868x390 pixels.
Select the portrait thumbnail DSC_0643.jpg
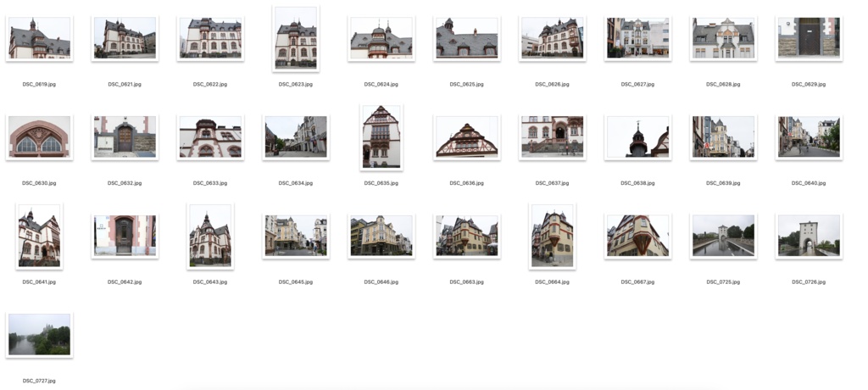(210, 236)
